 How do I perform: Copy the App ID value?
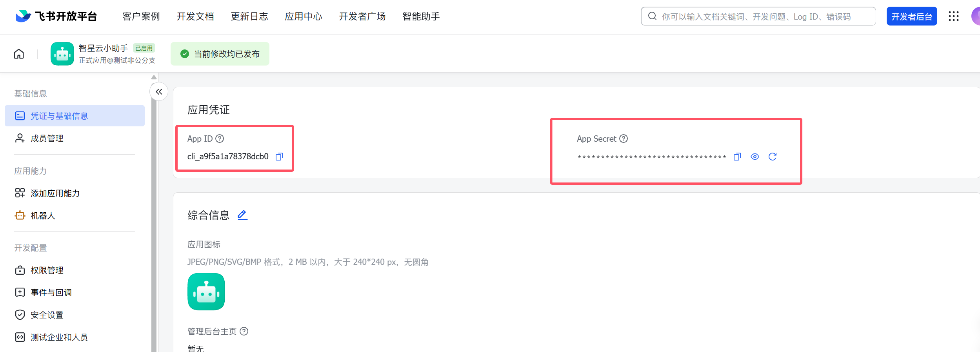click(x=279, y=157)
